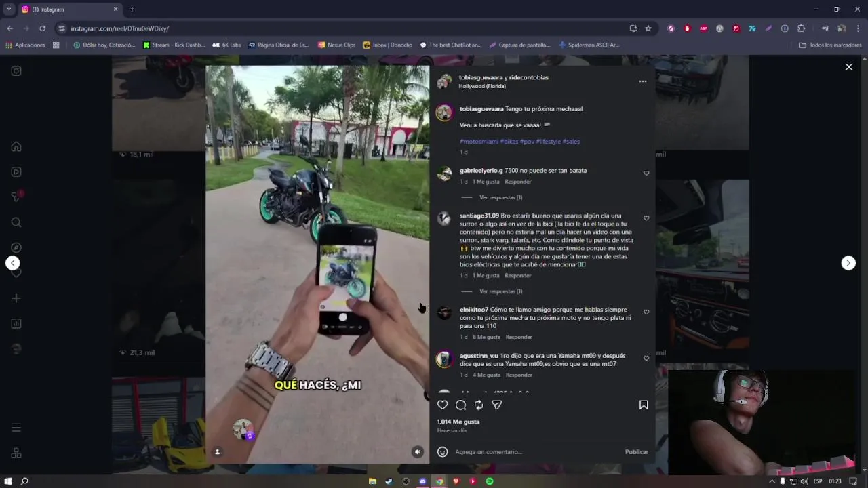The height and width of the screenshot is (488, 868).
Task: Like santiago31.09's comment heart
Action: click(x=646, y=218)
